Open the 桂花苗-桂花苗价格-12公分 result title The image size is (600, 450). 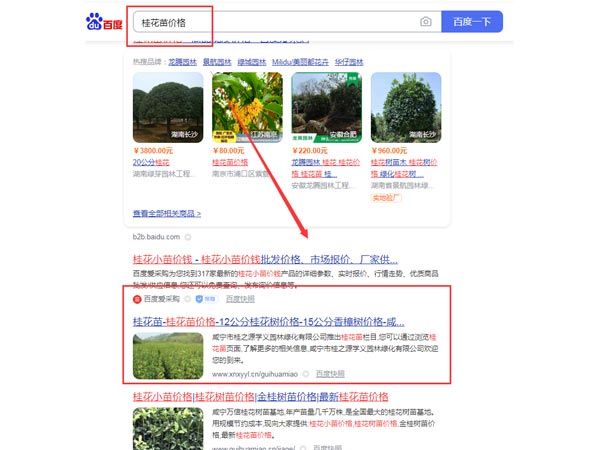pyautogui.click(x=268, y=321)
